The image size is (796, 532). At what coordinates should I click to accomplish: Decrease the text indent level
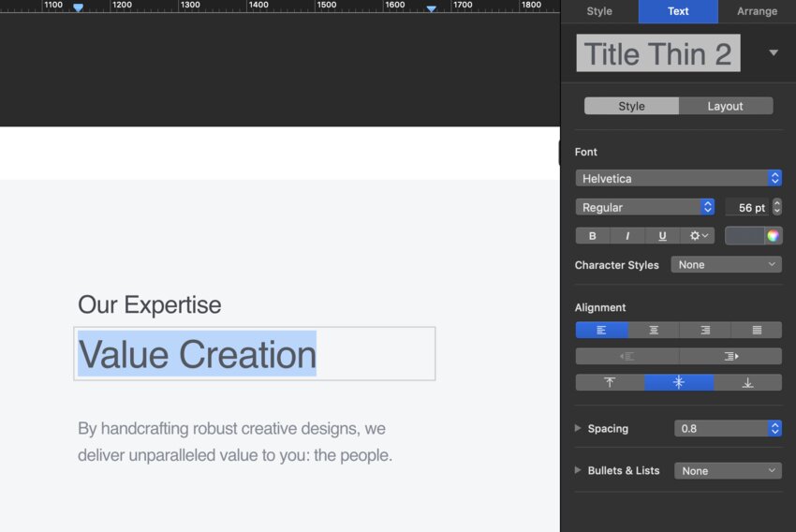(x=626, y=356)
